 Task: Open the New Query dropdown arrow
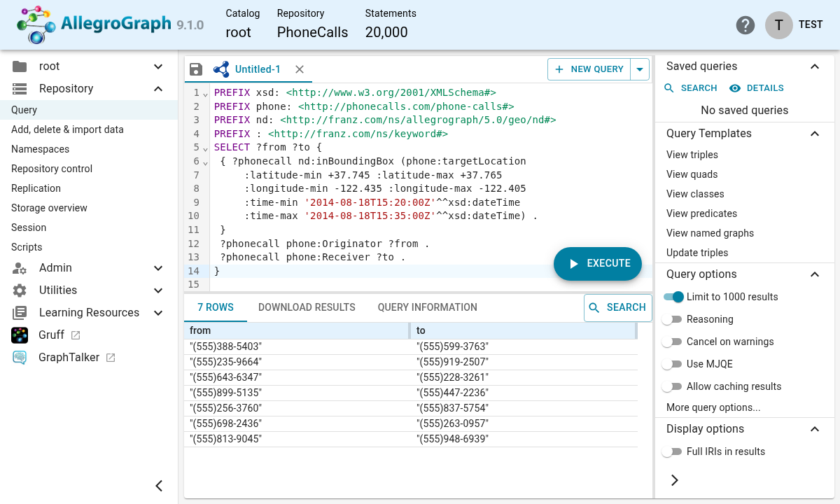pos(640,69)
